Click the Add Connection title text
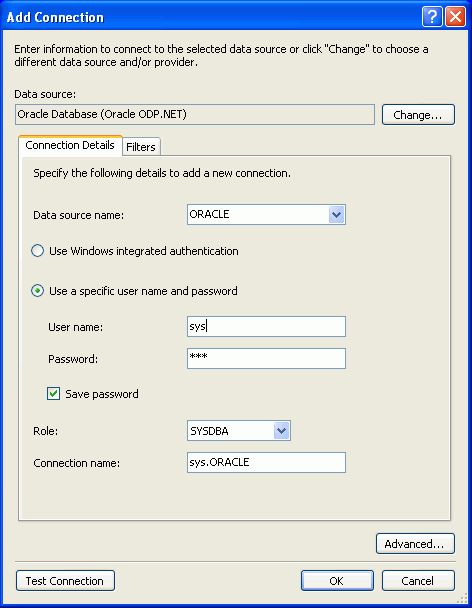This screenshot has width=472, height=608. [x=55, y=17]
